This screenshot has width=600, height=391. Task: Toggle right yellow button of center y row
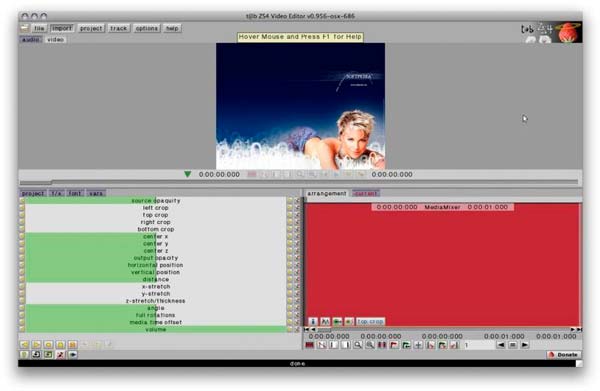click(290, 244)
